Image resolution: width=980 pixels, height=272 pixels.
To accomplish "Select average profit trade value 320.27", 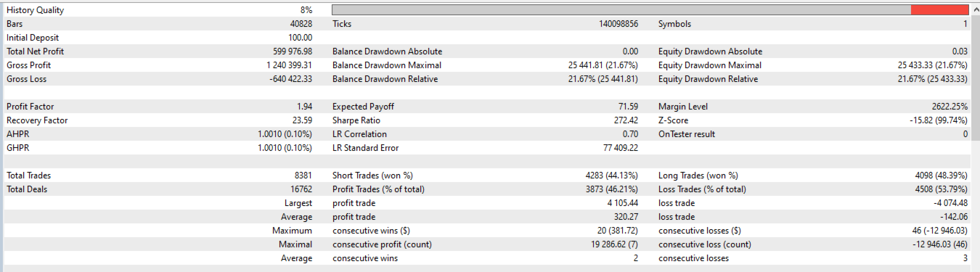I will click(x=626, y=217).
